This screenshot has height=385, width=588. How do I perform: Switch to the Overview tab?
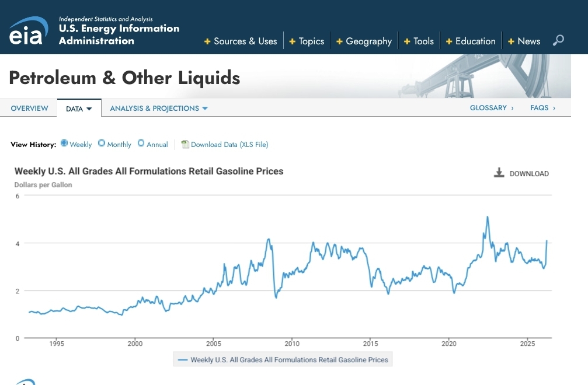coord(29,108)
